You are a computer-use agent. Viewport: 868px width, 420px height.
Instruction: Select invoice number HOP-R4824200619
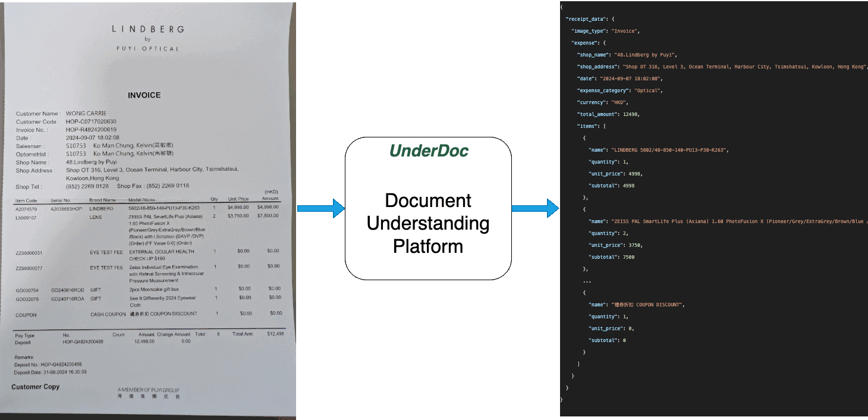(x=91, y=129)
